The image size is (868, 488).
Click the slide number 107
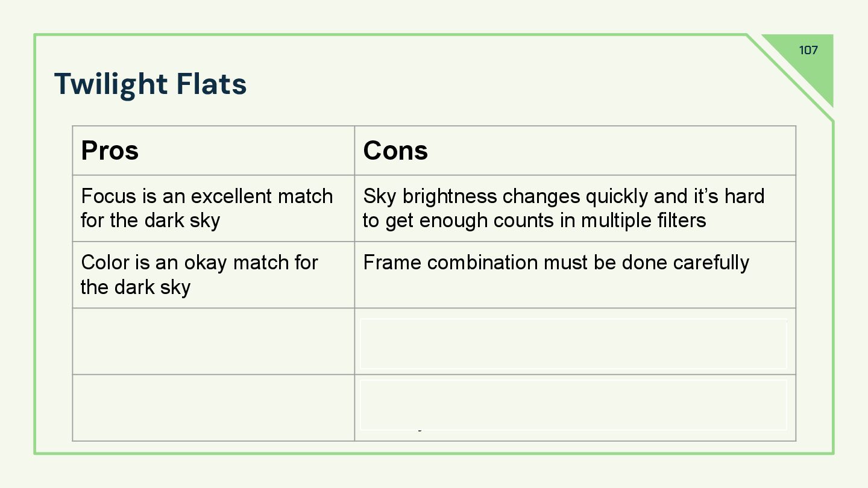pyautogui.click(x=808, y=50)
